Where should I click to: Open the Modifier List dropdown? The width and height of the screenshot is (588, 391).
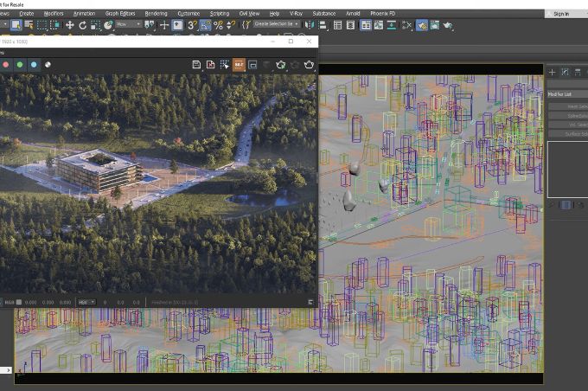click(567, 94)
